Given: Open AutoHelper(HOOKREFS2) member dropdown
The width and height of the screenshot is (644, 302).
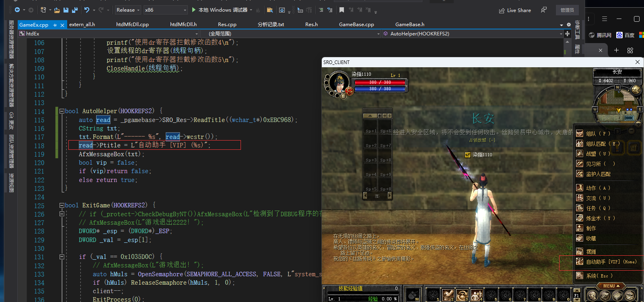Looking at the screenshot, I should (473, 34).
